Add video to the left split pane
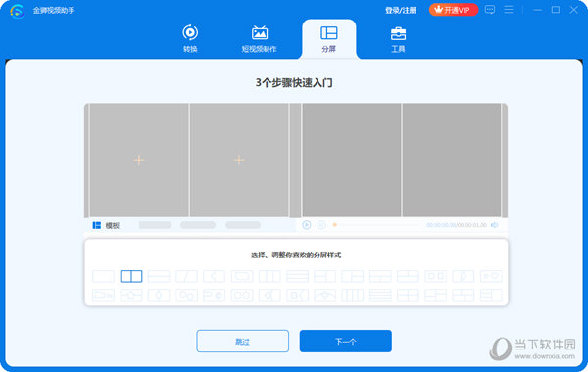This screenshot has width=588, height=372. pos(139,160)
